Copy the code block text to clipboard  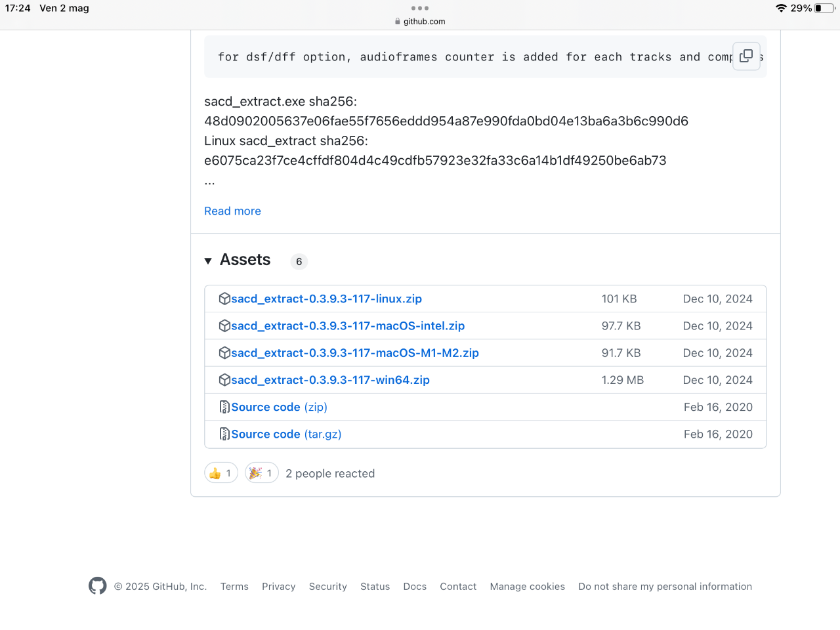point(746,56)
